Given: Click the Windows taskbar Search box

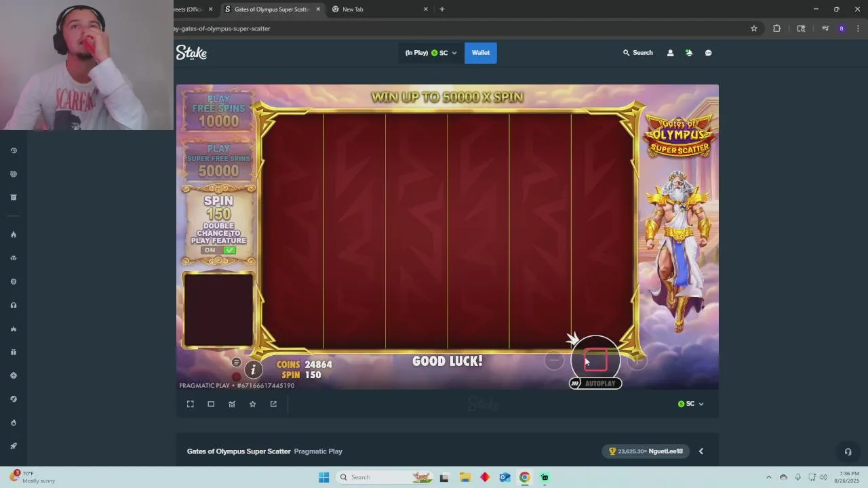Looking at the screenshot, I should click(385, 477).
